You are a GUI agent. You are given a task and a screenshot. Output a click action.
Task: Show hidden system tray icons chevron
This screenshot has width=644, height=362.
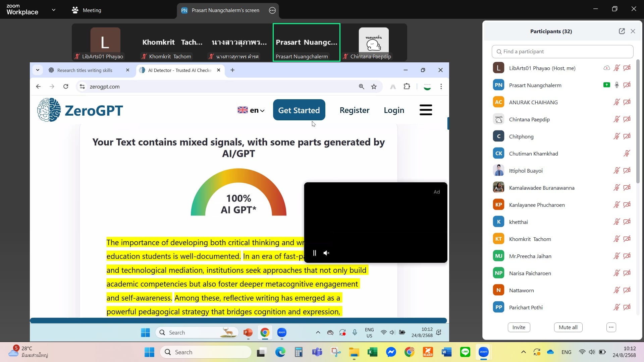(x=523, y=352)
